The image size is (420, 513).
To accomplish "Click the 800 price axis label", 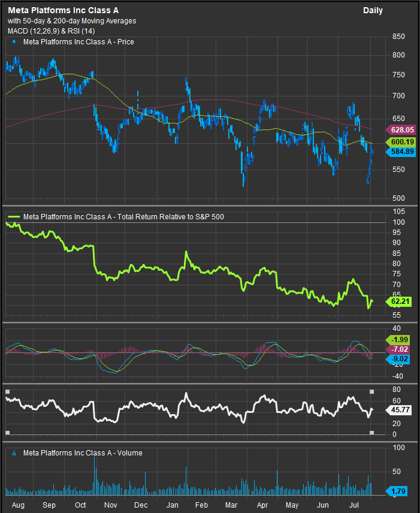I will coord(398,55).
